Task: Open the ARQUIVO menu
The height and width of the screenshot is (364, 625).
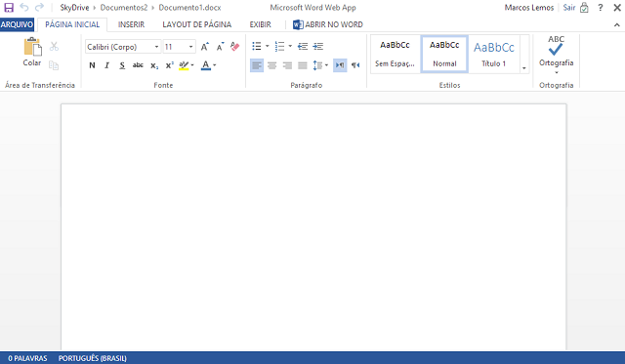Action: 17,24
